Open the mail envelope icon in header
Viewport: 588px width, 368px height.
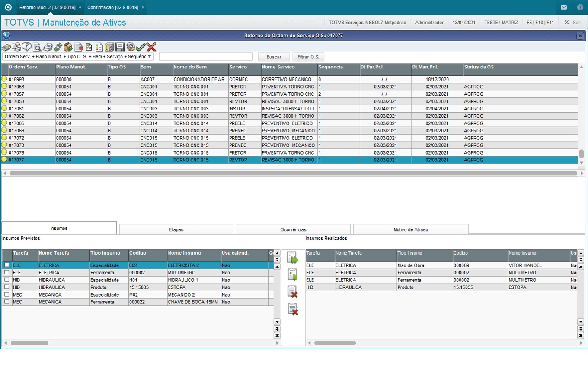(564, 7)
